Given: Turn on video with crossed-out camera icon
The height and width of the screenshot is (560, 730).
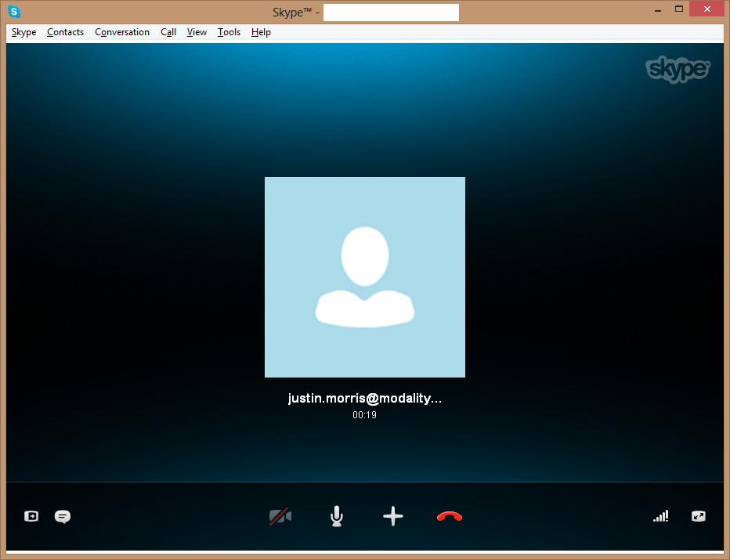Looking at the screenshot, I should pyautogui.click(x=280, y=516).
